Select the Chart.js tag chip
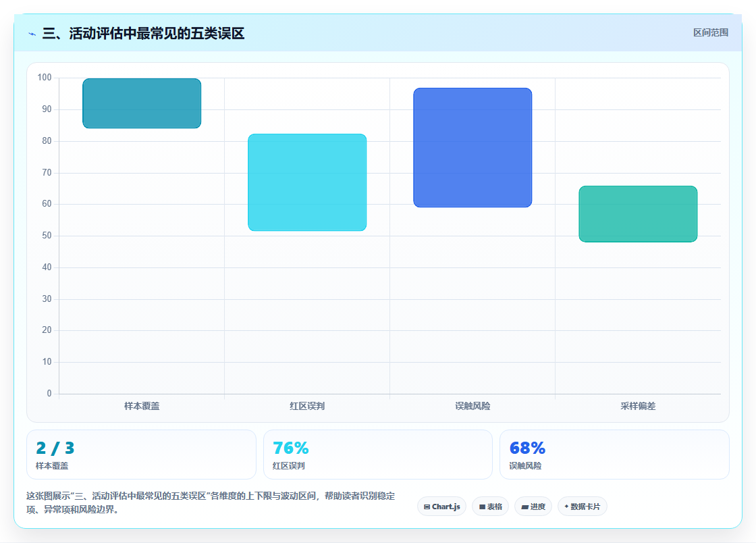 point(441,507)
